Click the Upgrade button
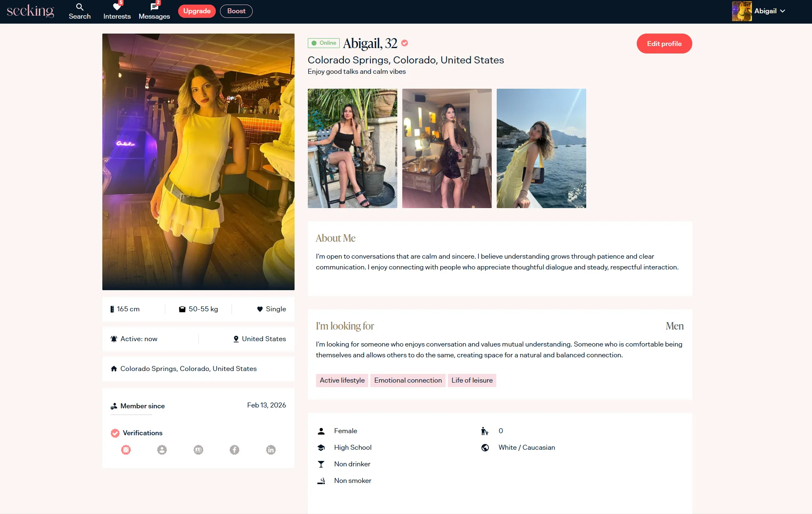The width and height of the screenshot is (812, 514). point(197,11)
